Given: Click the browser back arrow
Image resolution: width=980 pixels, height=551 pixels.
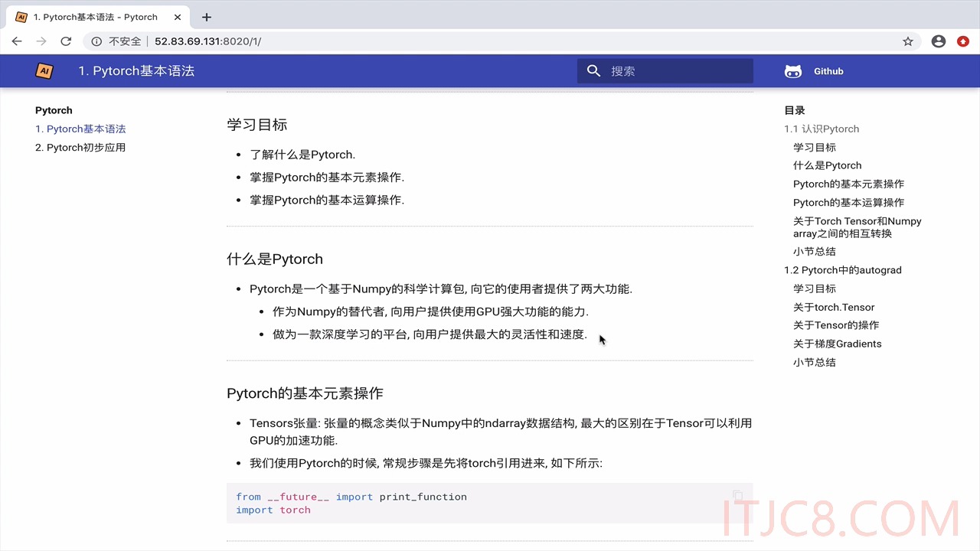Looking at the screenshot, I should (x=17, y=41).
